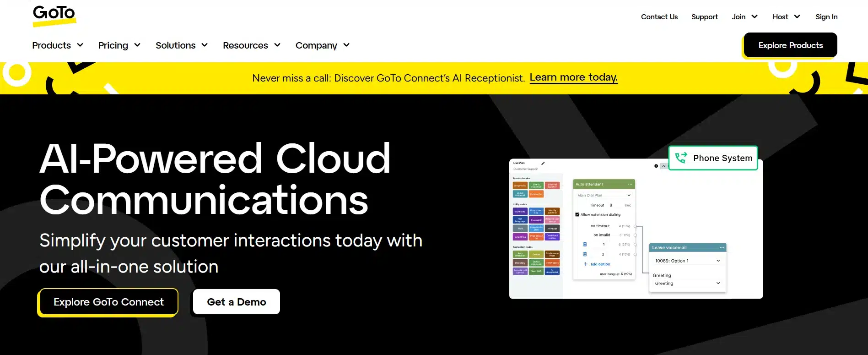Click the info icon in dial plan header
868x355 pixels.
tap(656, 166)
